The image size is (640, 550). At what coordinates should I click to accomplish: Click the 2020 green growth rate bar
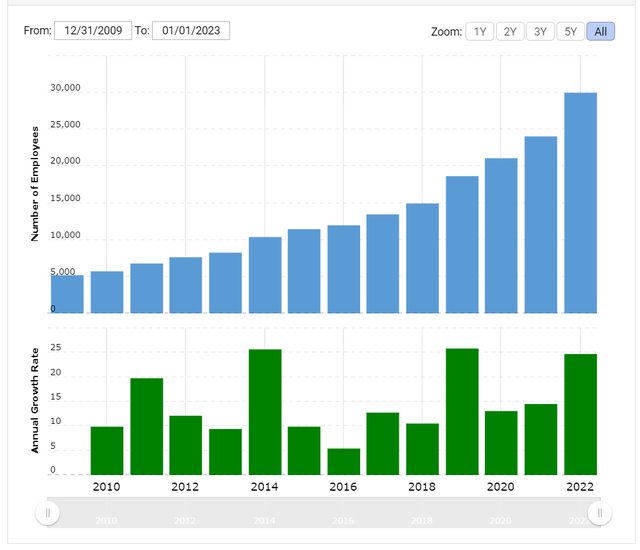[x=501, y=442]
